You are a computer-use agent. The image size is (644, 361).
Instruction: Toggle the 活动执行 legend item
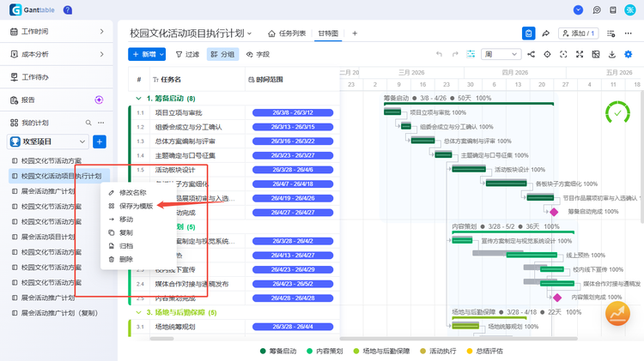(x=438, y=352)
